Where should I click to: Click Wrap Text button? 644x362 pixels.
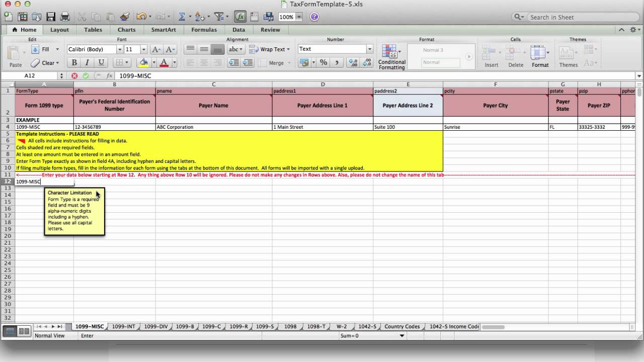(268, 49)
